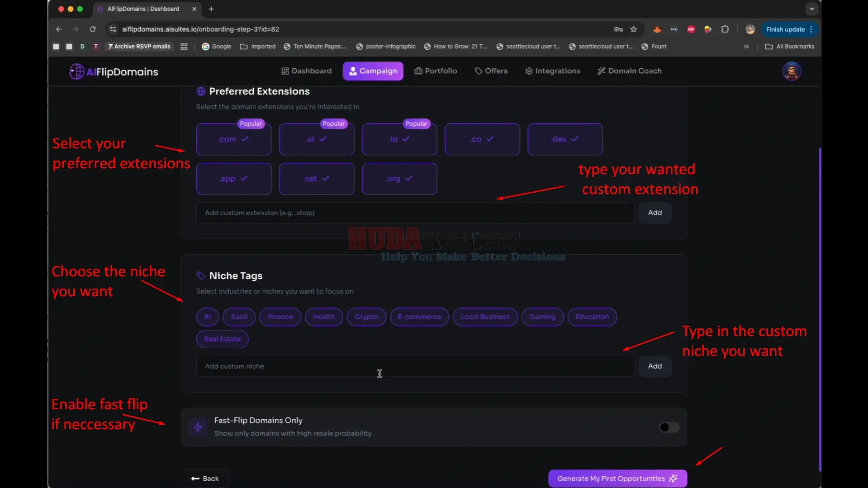Open the user avatar profile menu
Image resolution: width=868 pixels, height=488 pixels.
click(x=792, y=71)
